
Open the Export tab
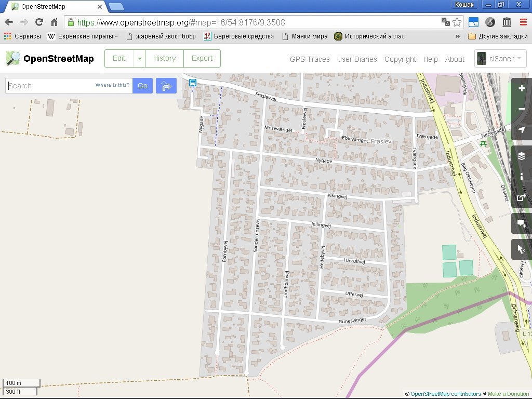coord(202,59)
